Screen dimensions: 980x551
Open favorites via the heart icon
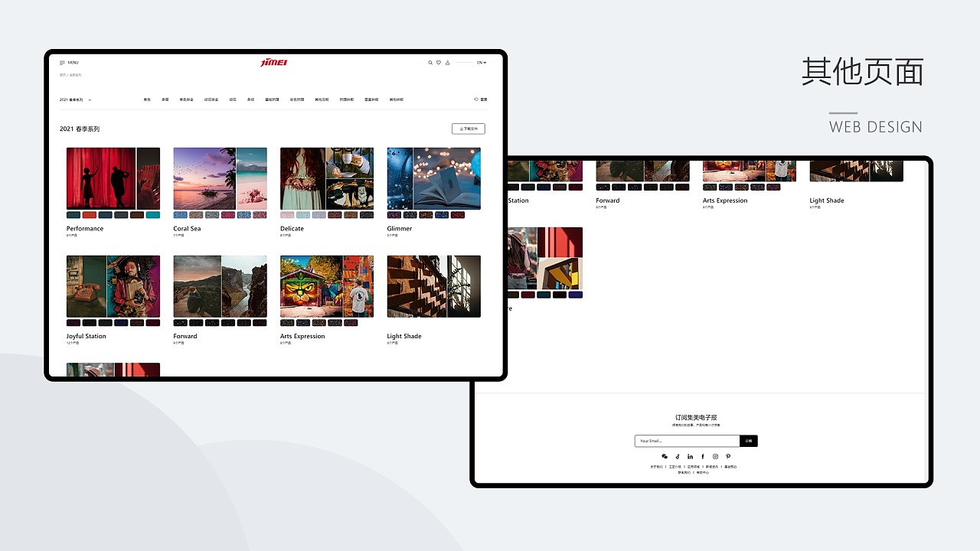439,63
